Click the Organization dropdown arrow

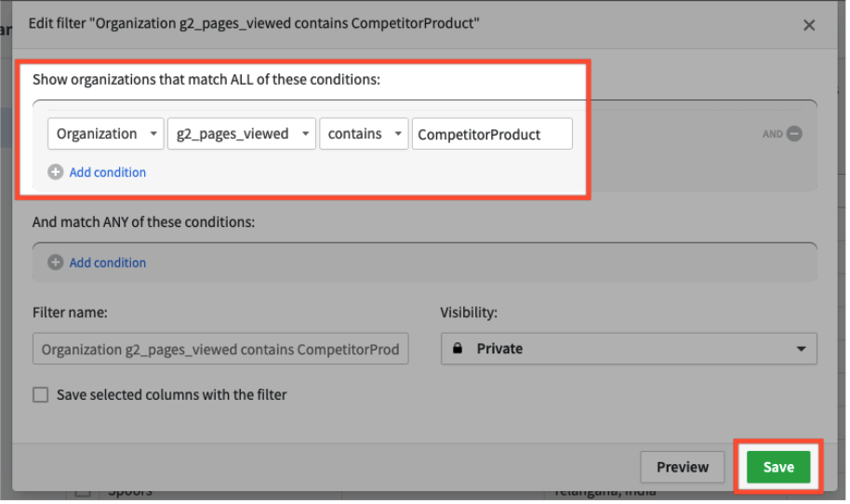click(153, 134)
